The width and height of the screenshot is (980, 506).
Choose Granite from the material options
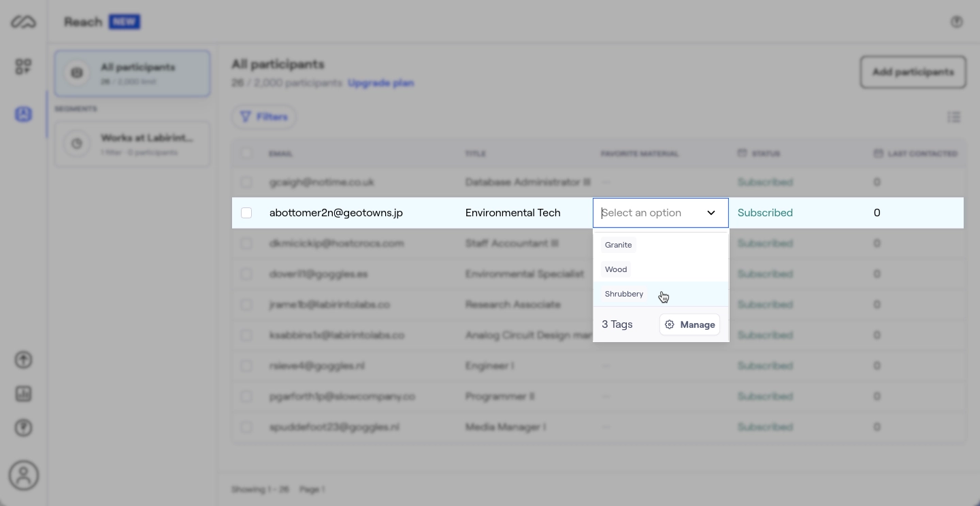click(x=618, y=245)
